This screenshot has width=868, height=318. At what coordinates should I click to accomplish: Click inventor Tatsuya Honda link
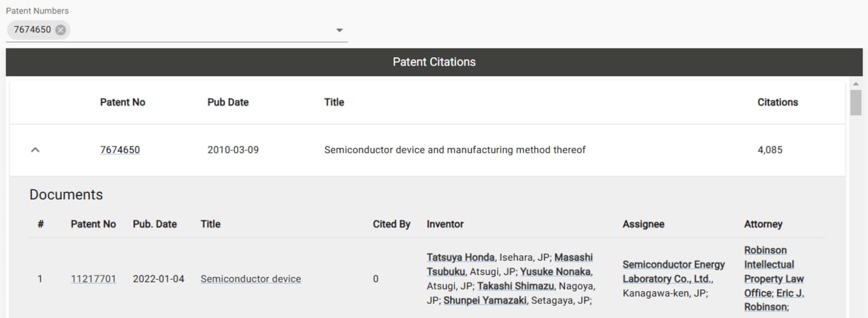click(x=461, y=257)
